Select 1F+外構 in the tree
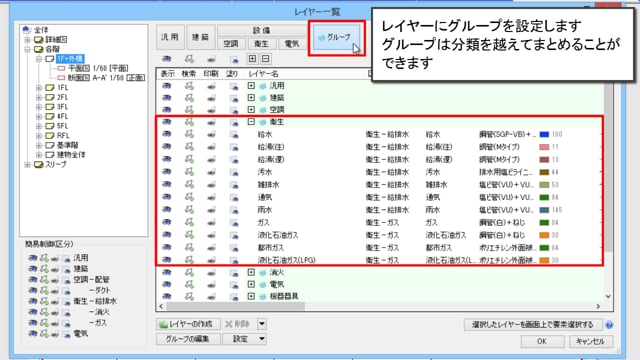 [x=70, y=59]
